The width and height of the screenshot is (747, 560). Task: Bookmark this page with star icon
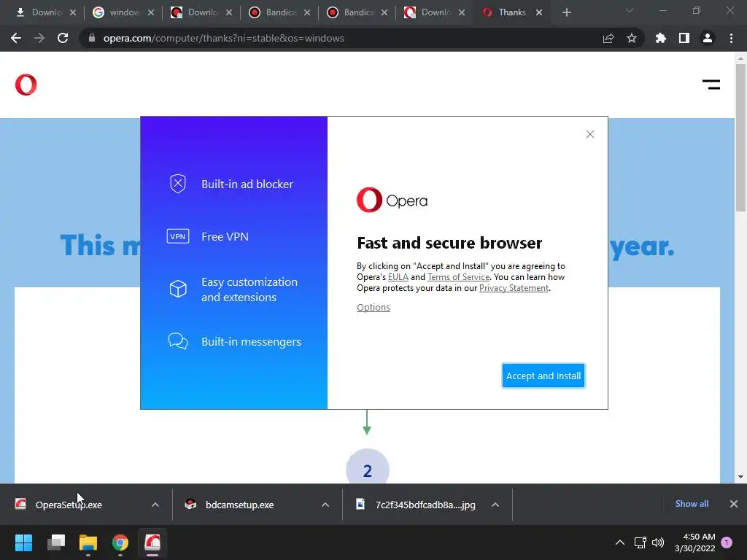pyautogui.click(x=631, y=38)
